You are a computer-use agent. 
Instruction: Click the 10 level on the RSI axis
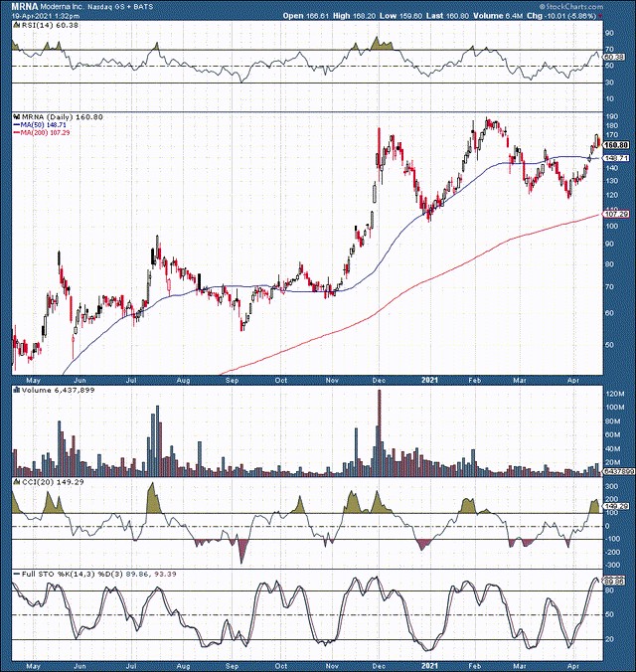point(609,99)
